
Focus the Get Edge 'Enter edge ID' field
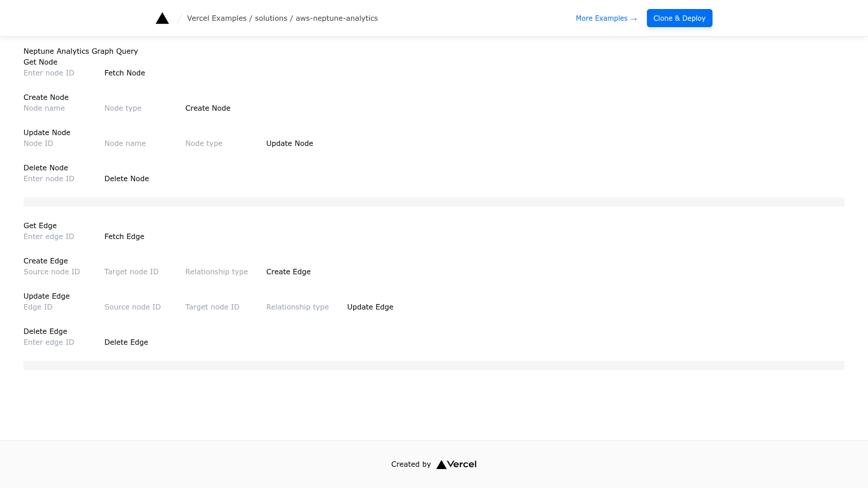coord(64,236)
